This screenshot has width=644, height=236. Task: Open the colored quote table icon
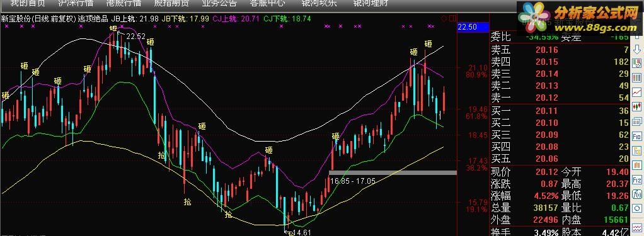[637, 77]
